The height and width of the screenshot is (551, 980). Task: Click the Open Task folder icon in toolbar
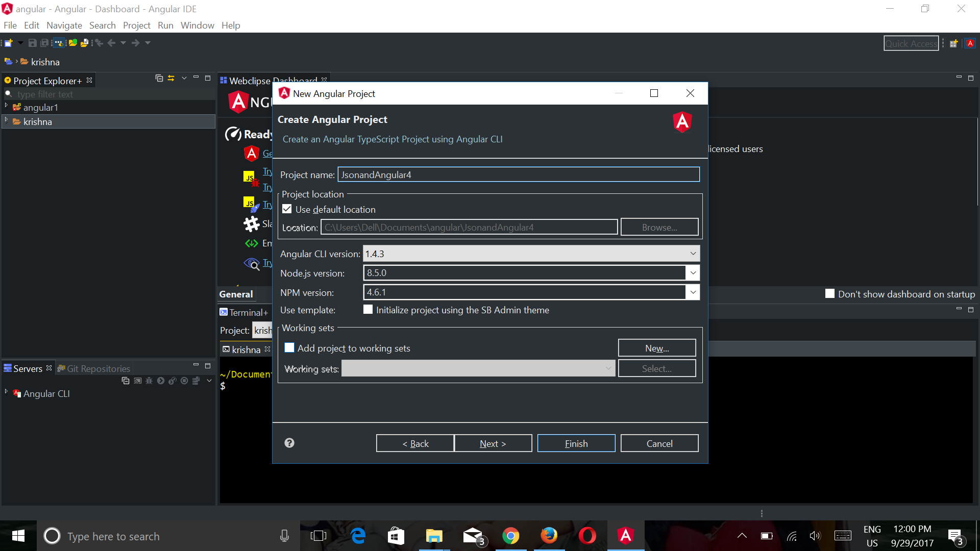(x=72, y=43)
